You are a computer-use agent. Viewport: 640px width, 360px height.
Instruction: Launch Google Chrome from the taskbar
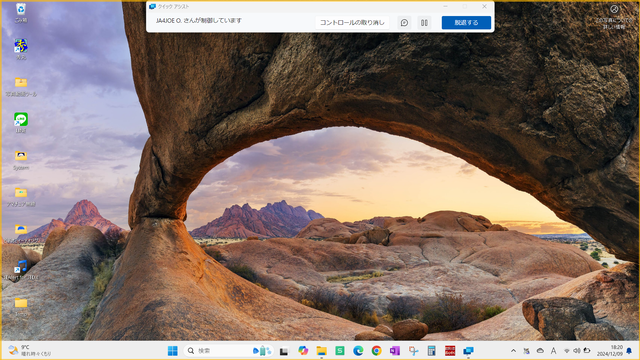click(376, 351)
